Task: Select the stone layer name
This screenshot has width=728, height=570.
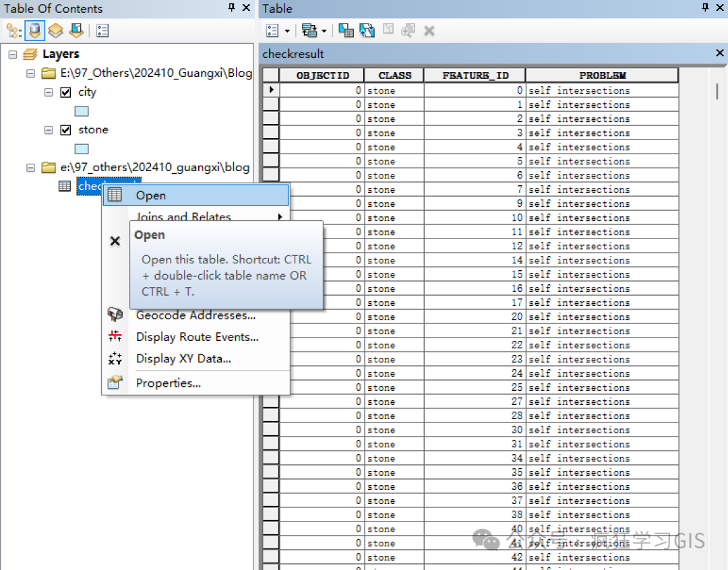Action: coord(93,129)
